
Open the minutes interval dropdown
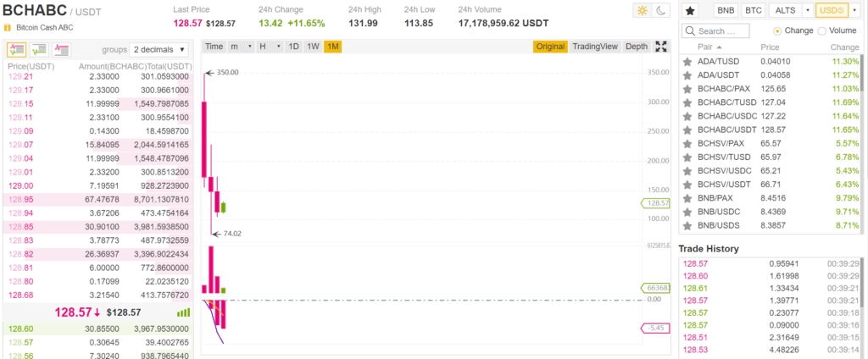pos(241,47)
